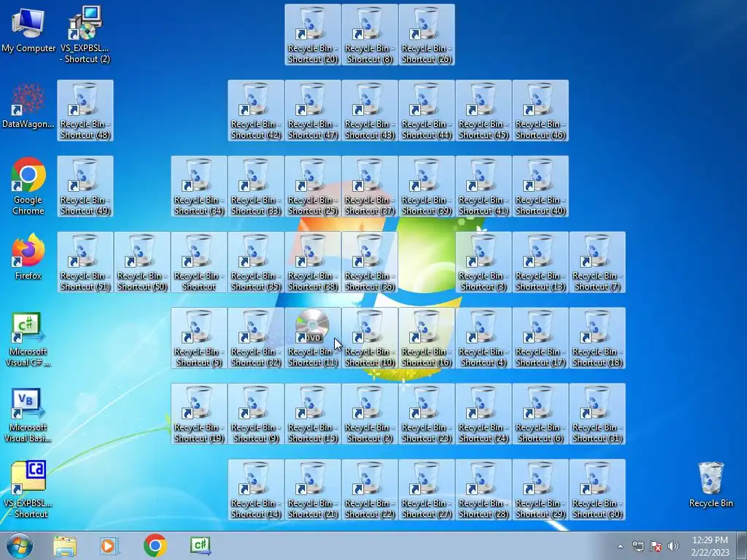
Task: Select VS_EXPBSL Shortcut (2) icon
Action: click(x=85, y=34)
